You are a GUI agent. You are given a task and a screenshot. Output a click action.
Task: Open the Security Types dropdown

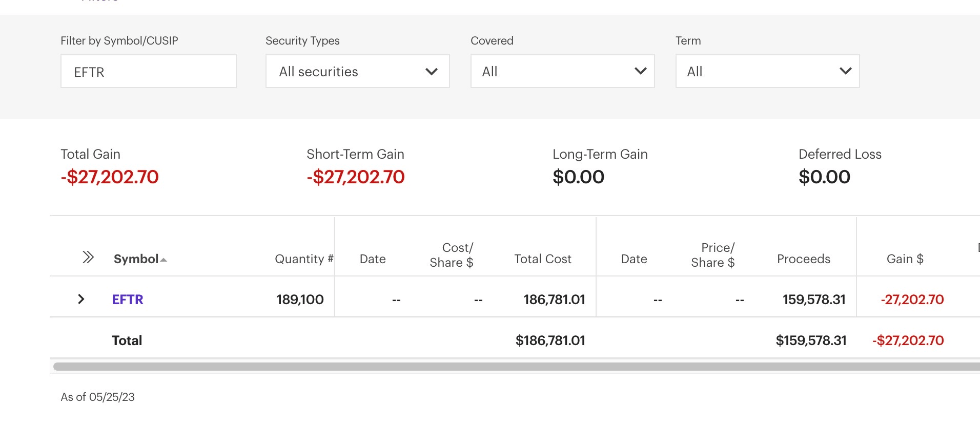click(357, 72)
